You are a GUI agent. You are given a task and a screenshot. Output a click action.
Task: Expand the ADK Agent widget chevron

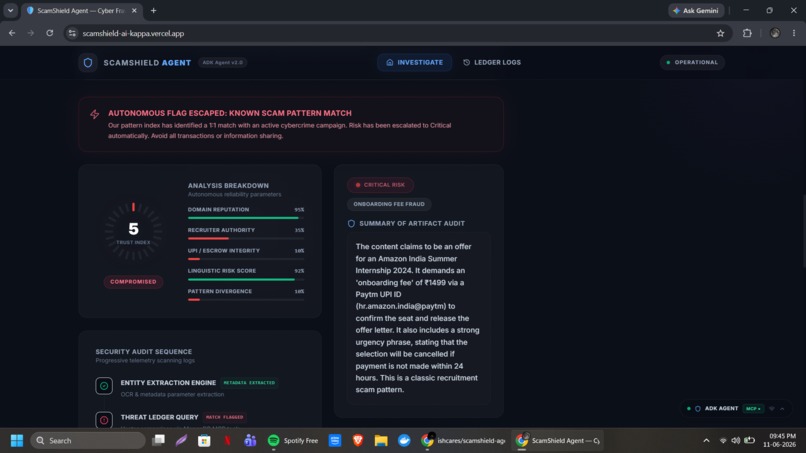782,409
